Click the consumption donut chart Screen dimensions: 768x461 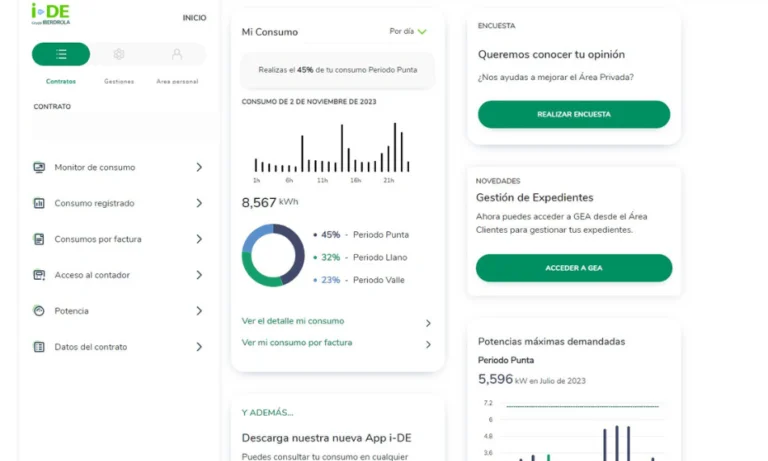pyautogui.click(x=273, y=255)
